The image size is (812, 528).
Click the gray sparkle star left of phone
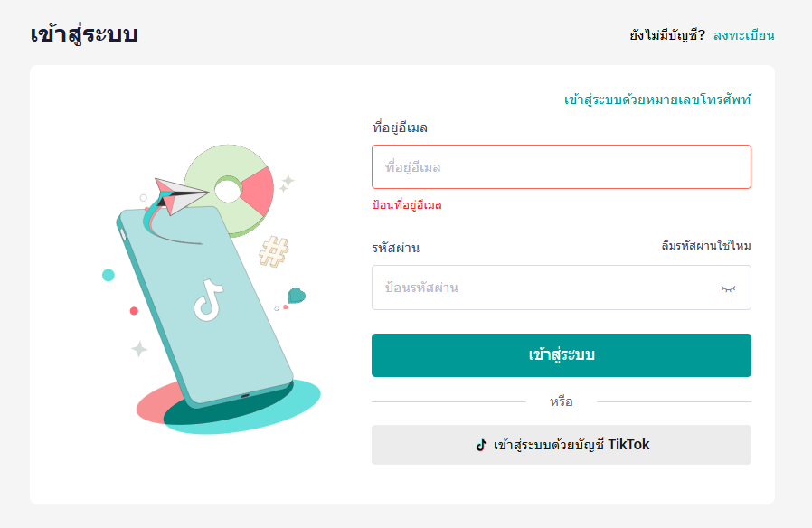point(139,348)
